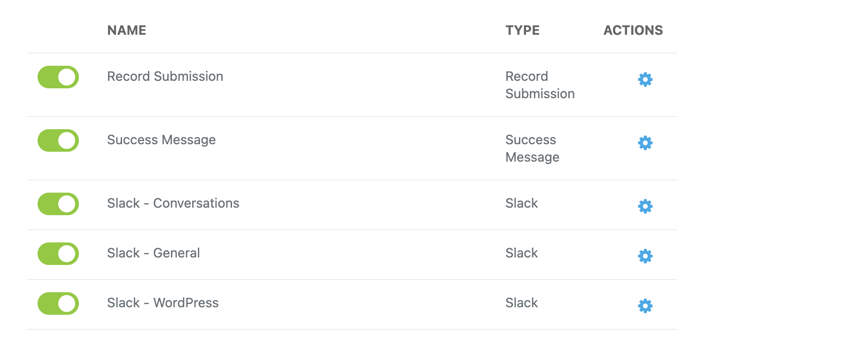This screenshot has width=868, height=358.
Task: Open settings gear for Record Submission action
Action: tap(645, 79)
